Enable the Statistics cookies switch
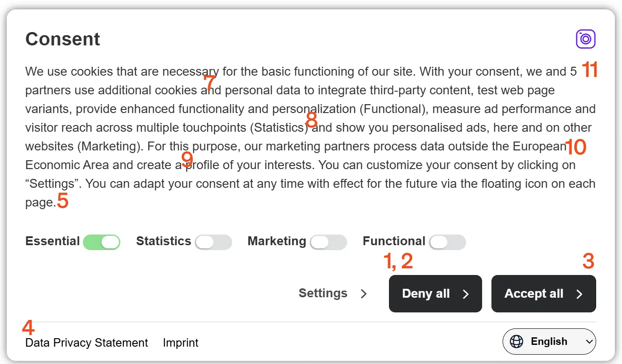The width and height of the screenshot is (622, 364). [x=213, y=242]
